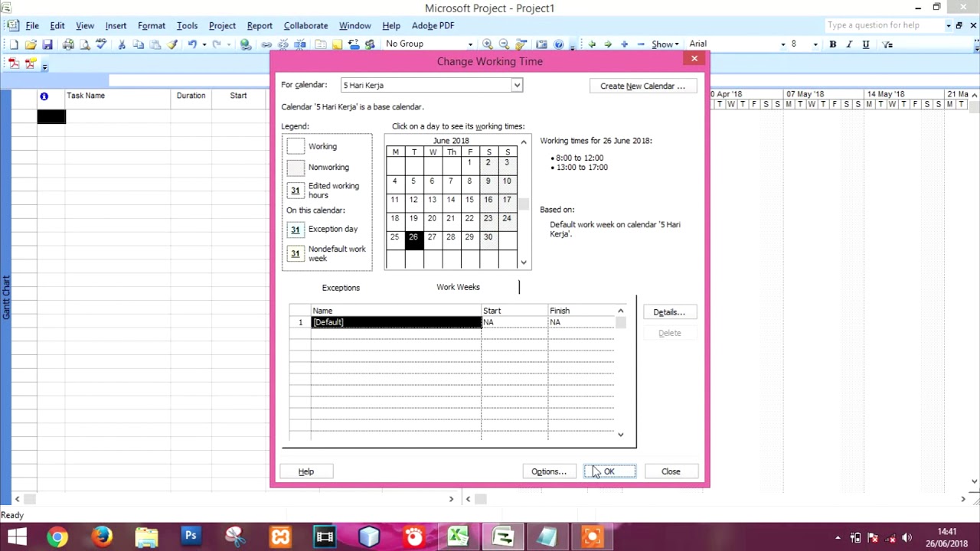Confirm the dialog with OK
Screen dimensions: 980x551
(609, 471)
